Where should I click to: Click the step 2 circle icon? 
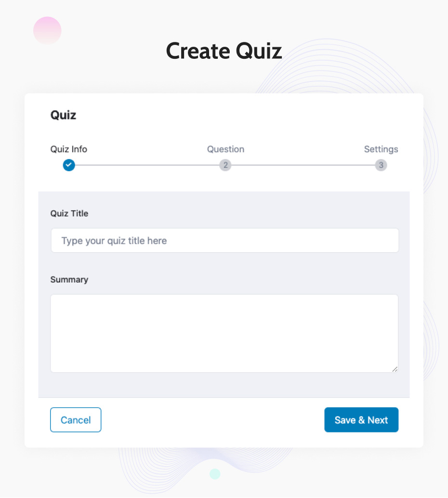(x=225, y=165)
